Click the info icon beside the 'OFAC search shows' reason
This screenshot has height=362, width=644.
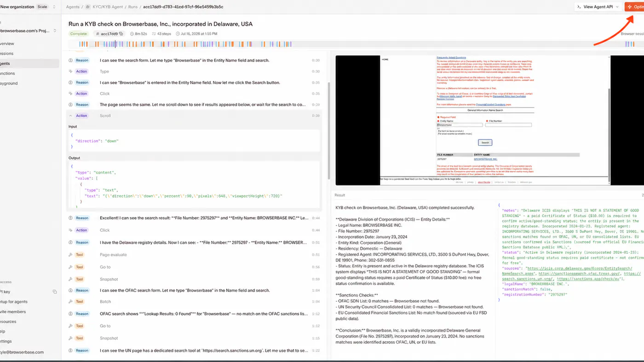click(71, 314)
